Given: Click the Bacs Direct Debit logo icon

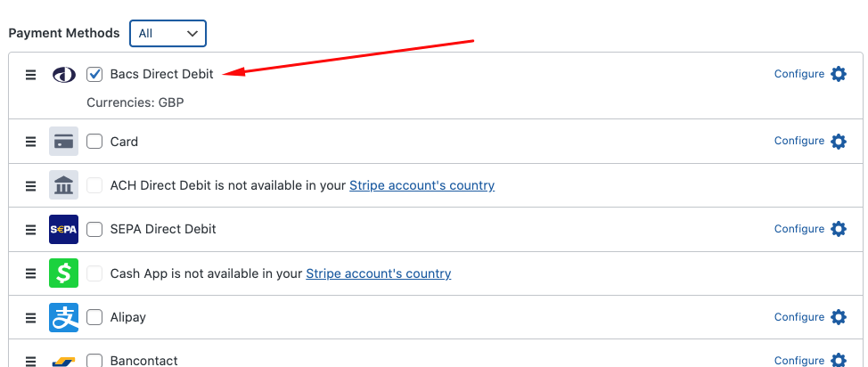Looking at the screenshot, I should [63, 75].
